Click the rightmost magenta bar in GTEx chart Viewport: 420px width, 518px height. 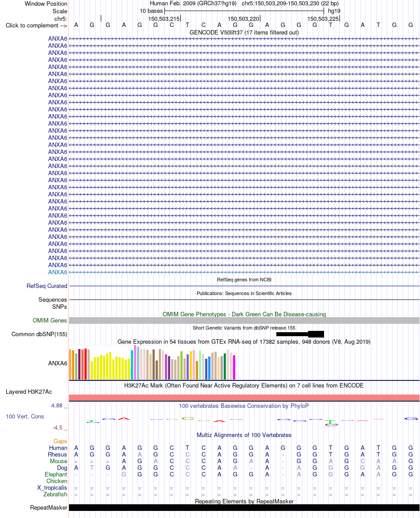tap(234, 367)
